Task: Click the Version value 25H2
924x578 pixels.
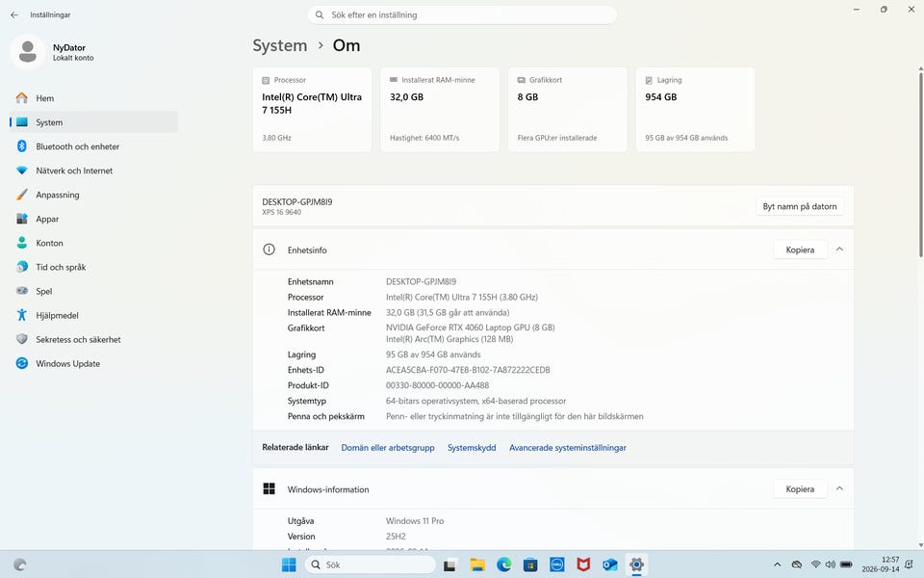Action: (x=396, y=537)
